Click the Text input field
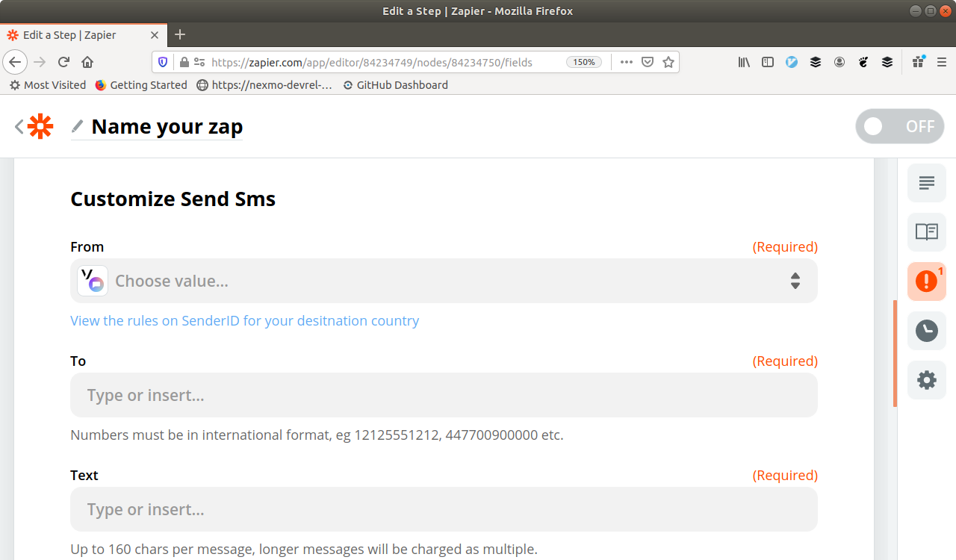 444,509
